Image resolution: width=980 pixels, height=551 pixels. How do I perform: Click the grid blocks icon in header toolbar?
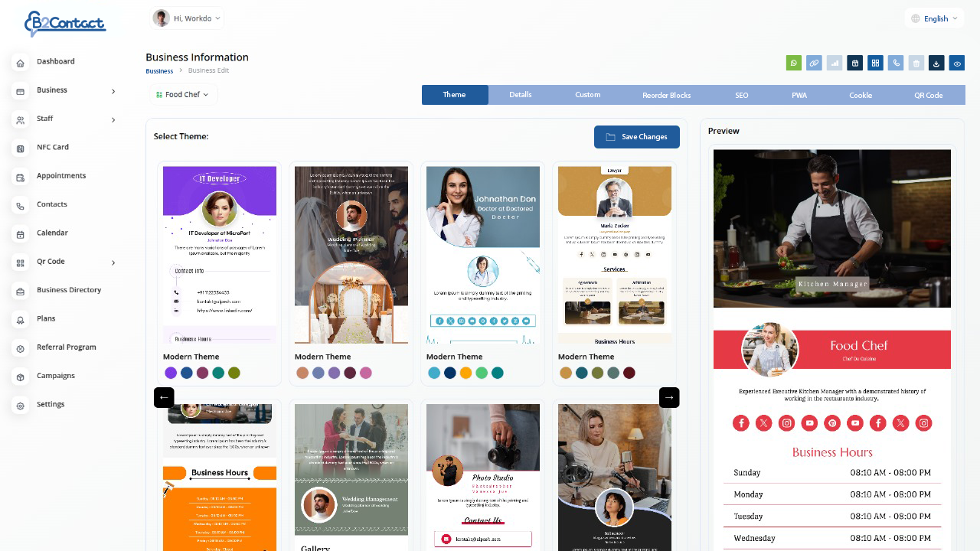tap(875, 63)
